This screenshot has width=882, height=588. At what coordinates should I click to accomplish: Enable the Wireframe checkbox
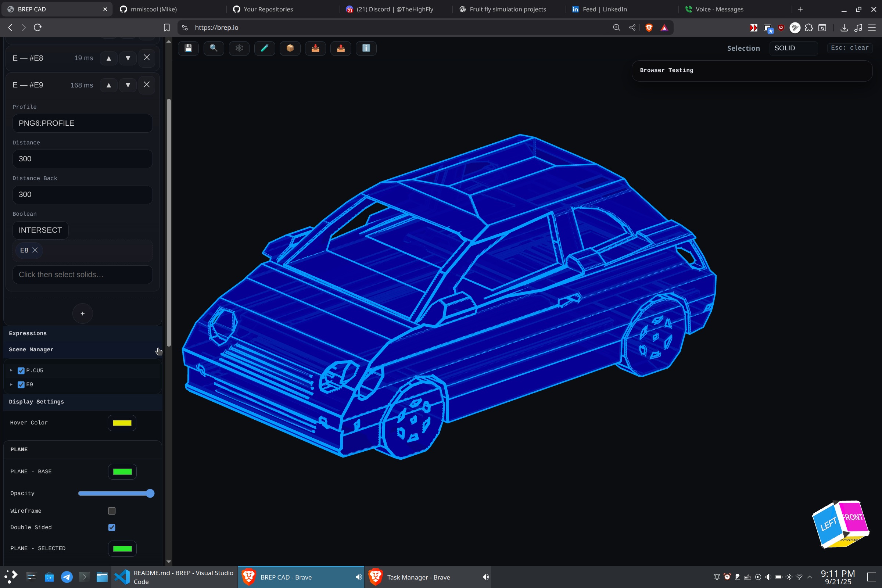pos(112,511)
